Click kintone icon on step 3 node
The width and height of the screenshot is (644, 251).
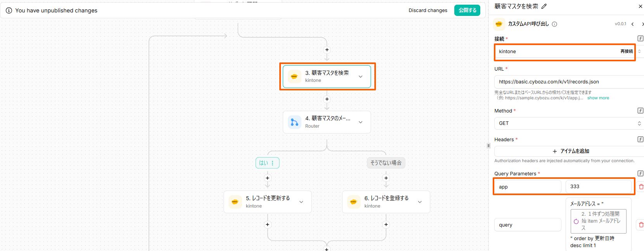click(294, 76)
